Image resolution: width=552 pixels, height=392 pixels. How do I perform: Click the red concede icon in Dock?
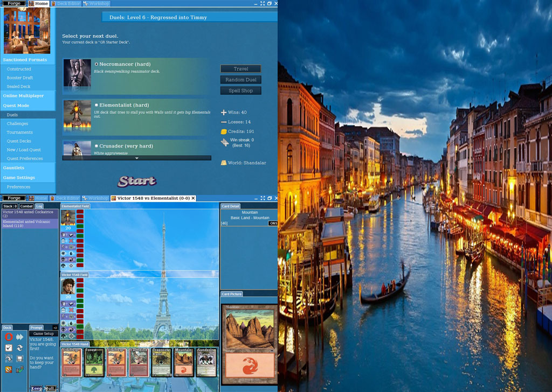(9, 337)
